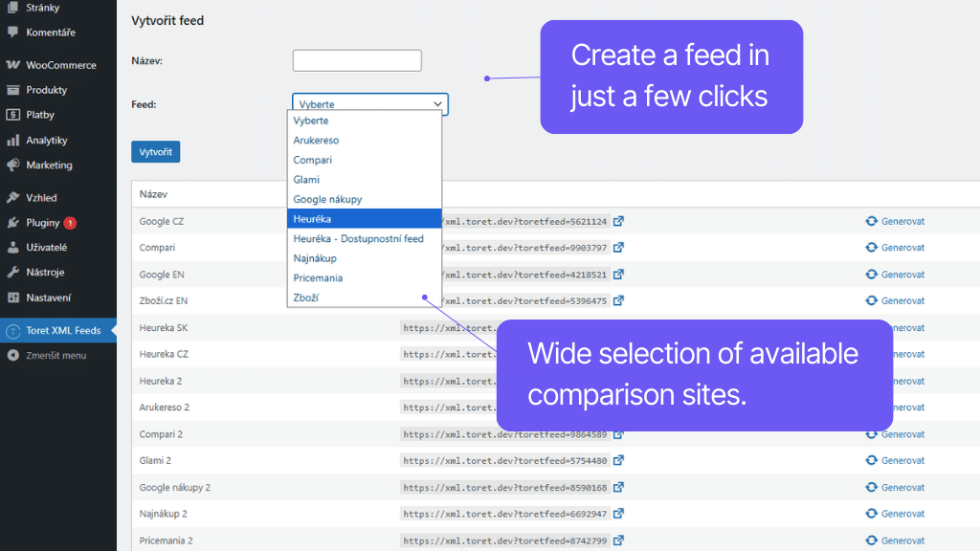Viewport: 980px width, 551px height.
Task: Select Zboží from feed dropdown
Action: pyautogui.click(x=365, y=298)
